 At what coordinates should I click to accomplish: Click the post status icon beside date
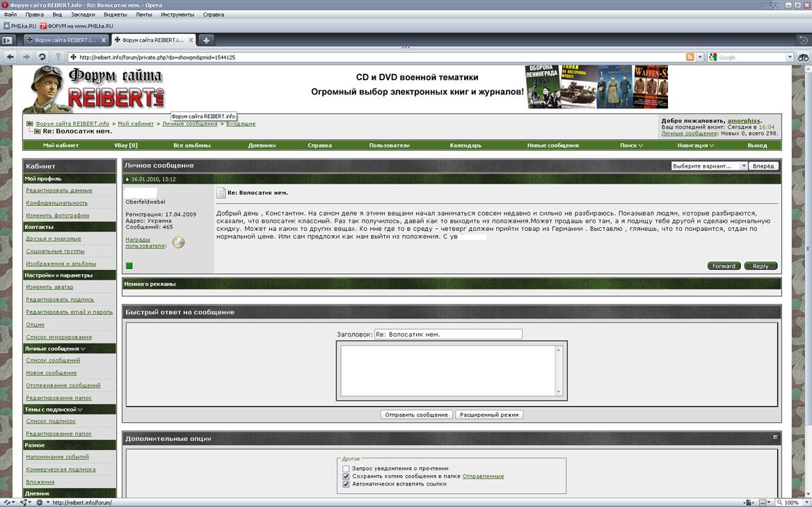point(127,179)
